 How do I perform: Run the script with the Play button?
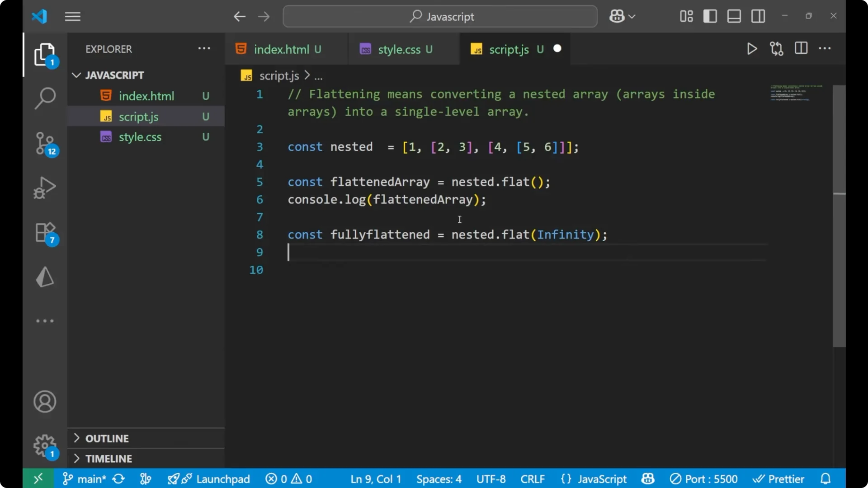(x=752, y=49)
